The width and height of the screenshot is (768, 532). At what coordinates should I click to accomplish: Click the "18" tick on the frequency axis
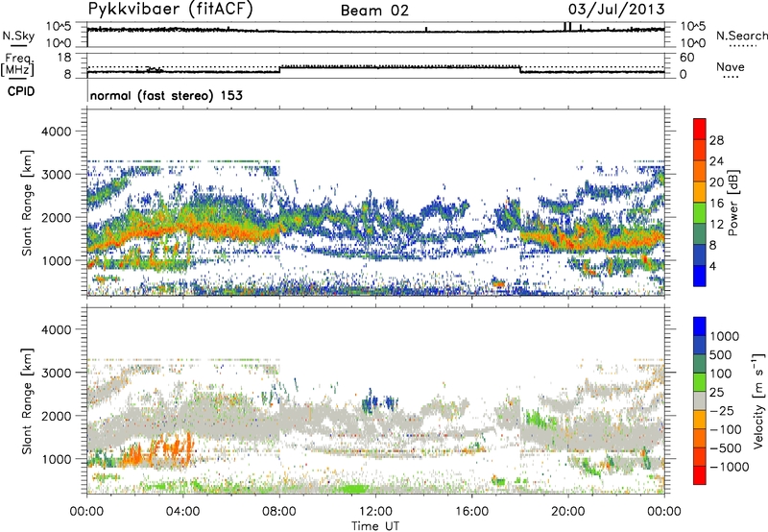tap(64, 58)
